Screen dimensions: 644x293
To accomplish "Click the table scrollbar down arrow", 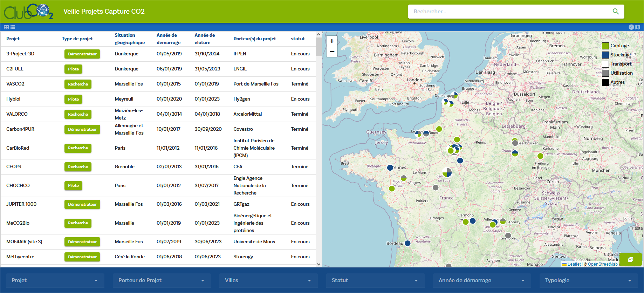I will click(x=318, y=264).
